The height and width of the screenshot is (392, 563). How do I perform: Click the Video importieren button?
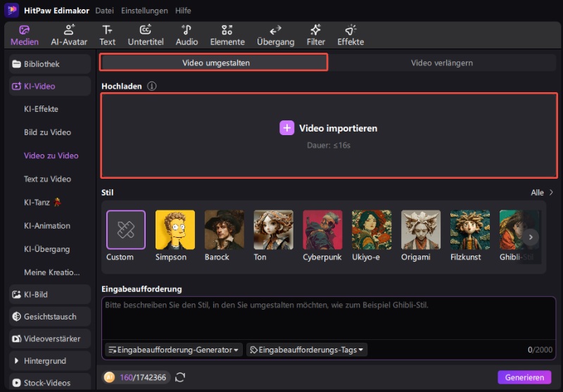[x=329, y=128]
